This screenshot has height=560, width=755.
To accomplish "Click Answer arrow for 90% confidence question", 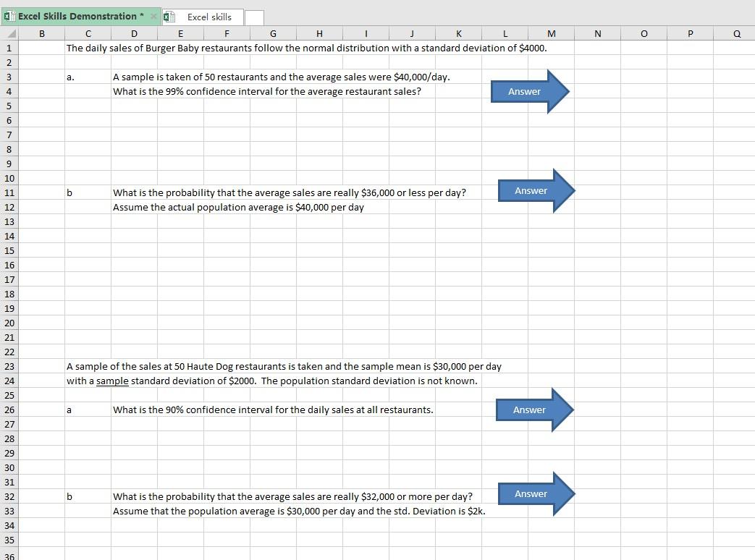I will [534, 410].
